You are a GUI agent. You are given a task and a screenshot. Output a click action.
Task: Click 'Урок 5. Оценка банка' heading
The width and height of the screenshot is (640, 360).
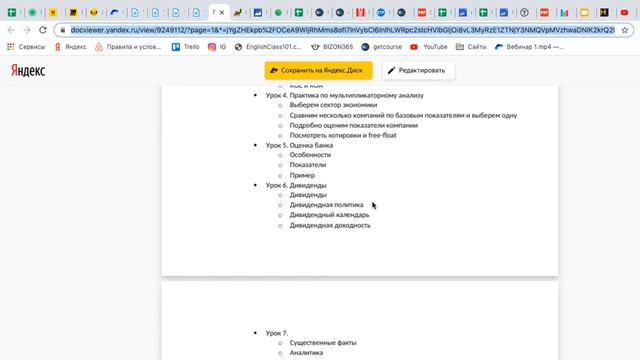299,145
